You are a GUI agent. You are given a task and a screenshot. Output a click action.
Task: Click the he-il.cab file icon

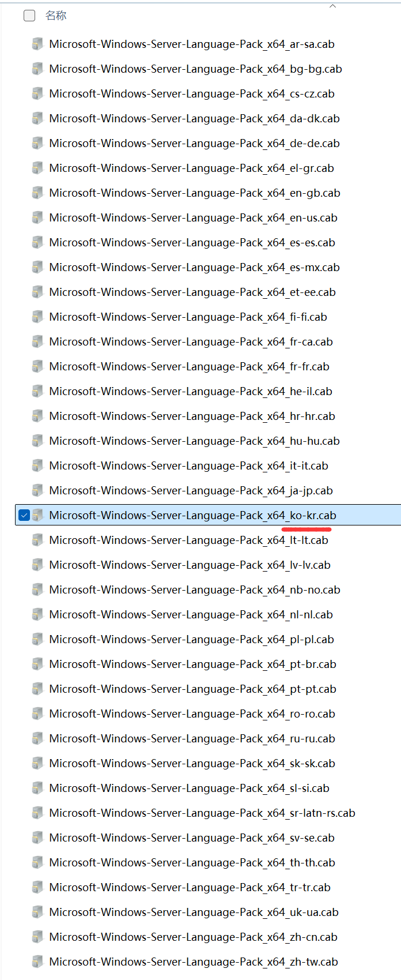coord(37,392)
